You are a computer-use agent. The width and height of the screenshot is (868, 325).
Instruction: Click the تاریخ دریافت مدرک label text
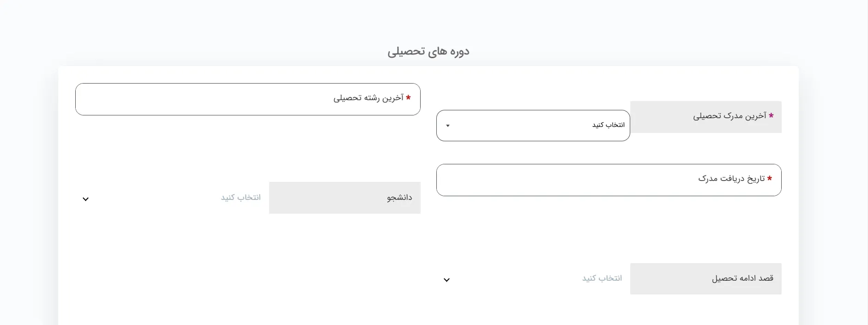pyautogui.click(x=731, y=179)
